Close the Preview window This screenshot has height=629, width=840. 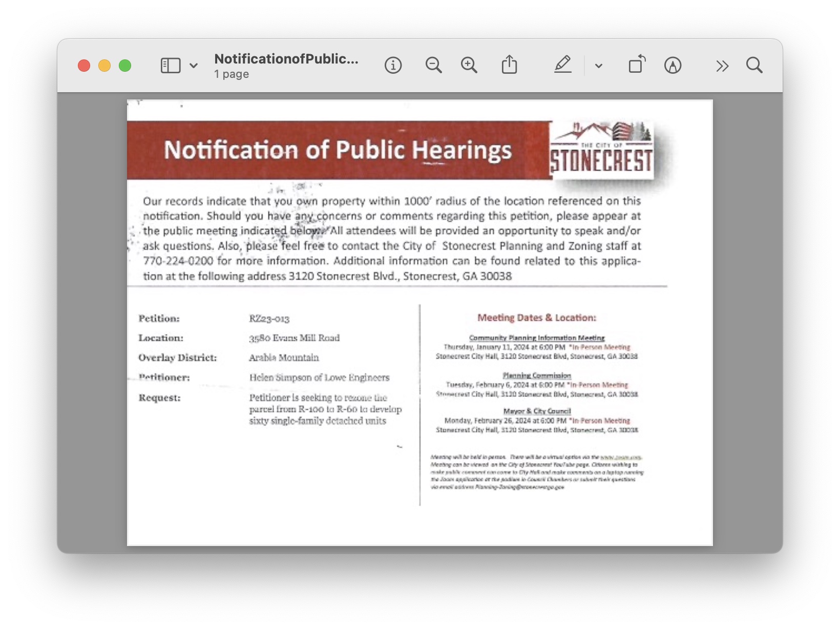pos(84,66)
